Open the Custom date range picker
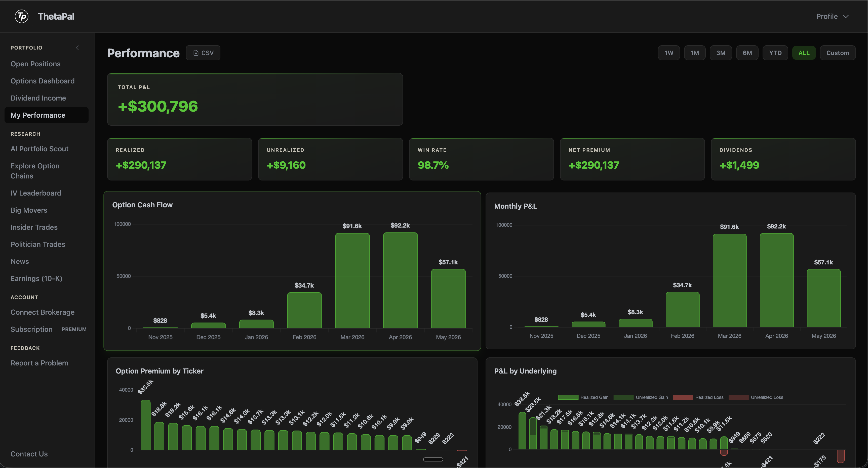Viewport: 868px width, 468px height. pos(837,53)
